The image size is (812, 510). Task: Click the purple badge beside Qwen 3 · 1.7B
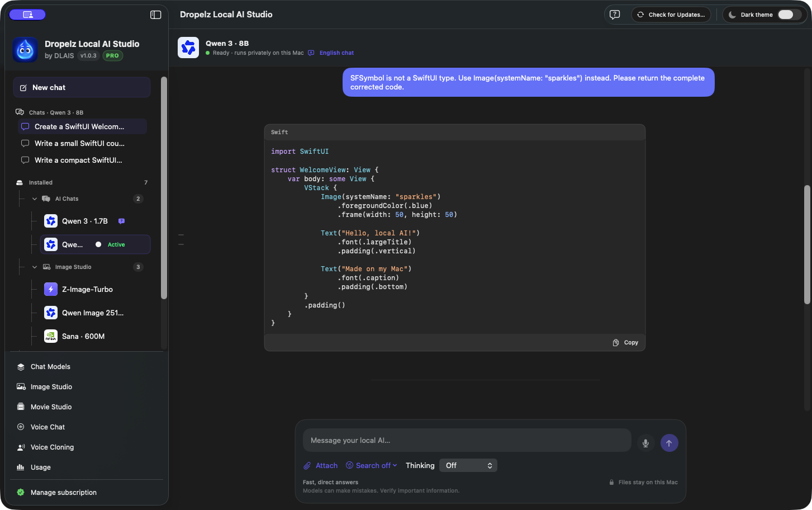(x=121, y=221)
